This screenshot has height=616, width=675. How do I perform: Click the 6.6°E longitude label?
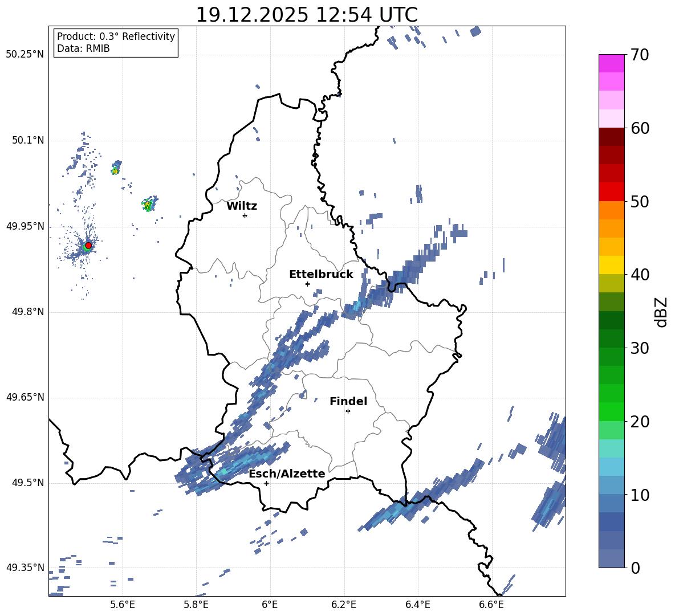(x=491, y=605)
